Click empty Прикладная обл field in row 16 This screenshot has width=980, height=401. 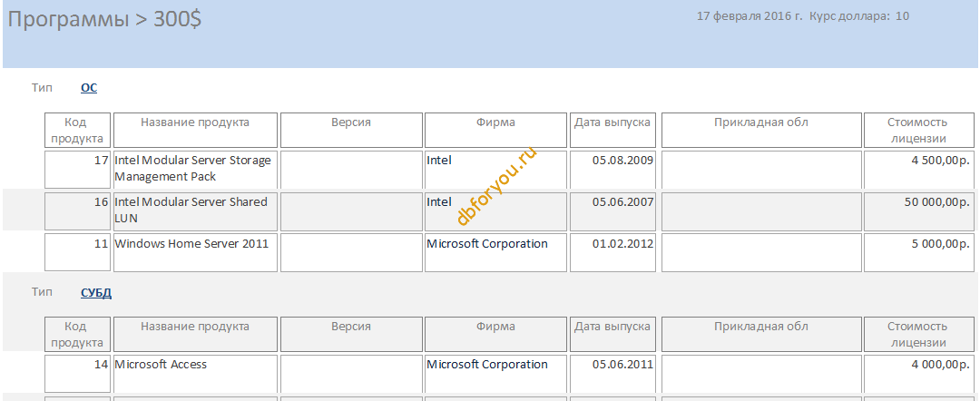click(761, 211)
